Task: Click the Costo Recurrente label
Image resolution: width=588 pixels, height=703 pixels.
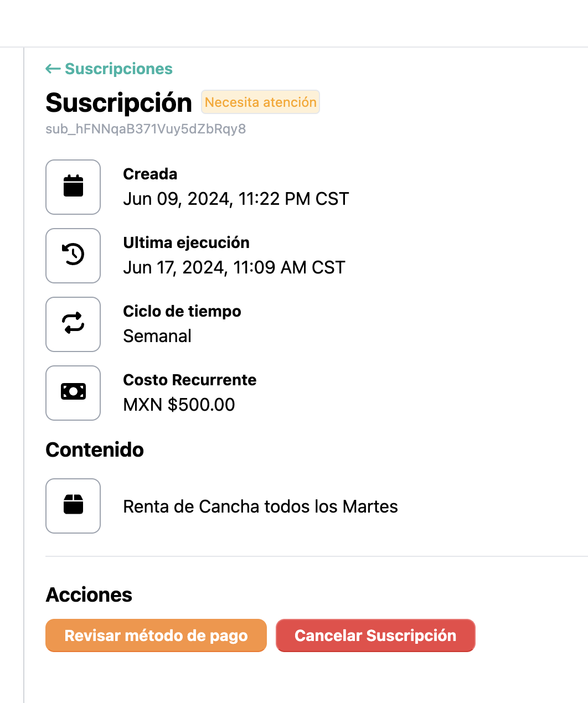Action: (189, 380)
